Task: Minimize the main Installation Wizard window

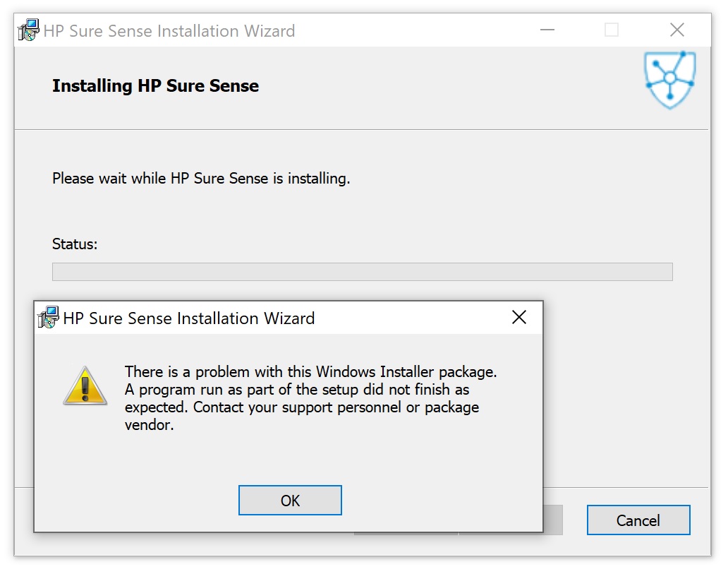Action: point(547,30)
